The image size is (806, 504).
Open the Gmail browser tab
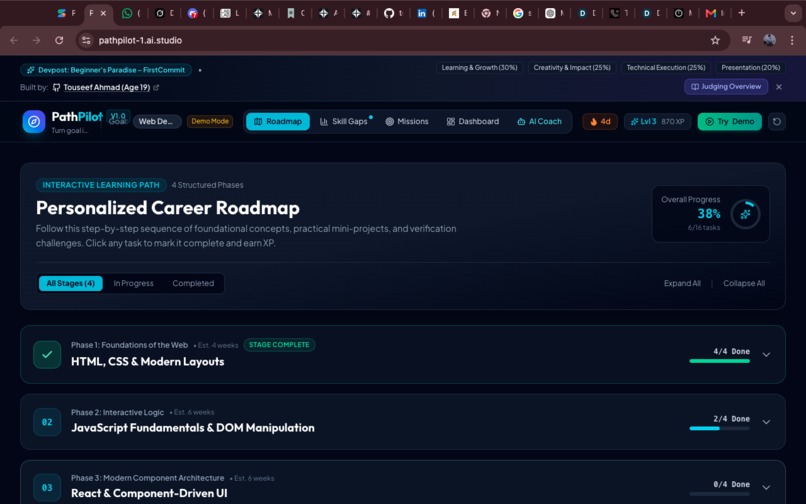(711, 13)
